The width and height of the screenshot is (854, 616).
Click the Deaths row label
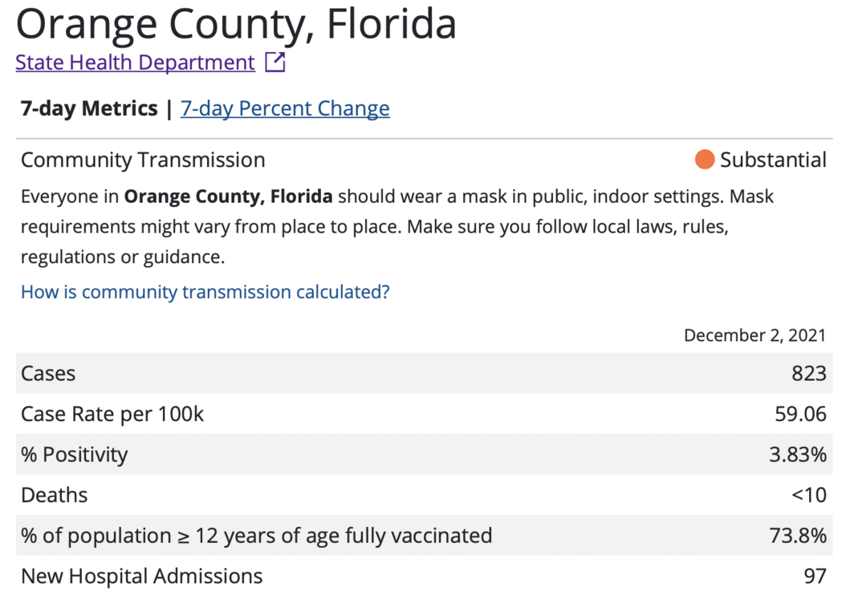pos(55,495)
